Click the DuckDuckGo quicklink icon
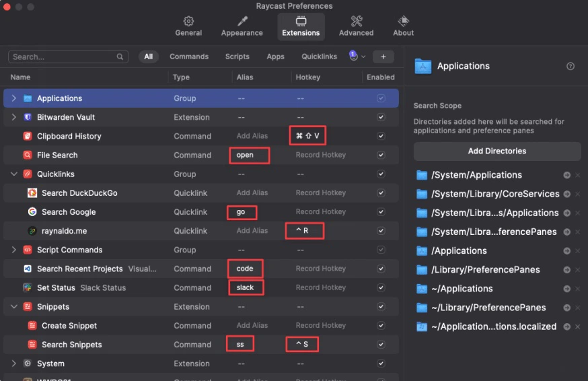The height and width of the screenshot is (381, 588). coord(32,193)
